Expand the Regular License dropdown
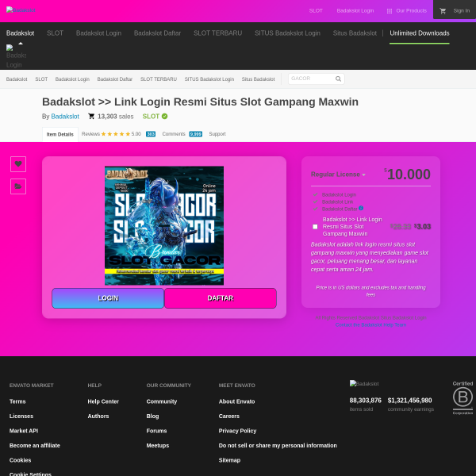 pos(338,175)
